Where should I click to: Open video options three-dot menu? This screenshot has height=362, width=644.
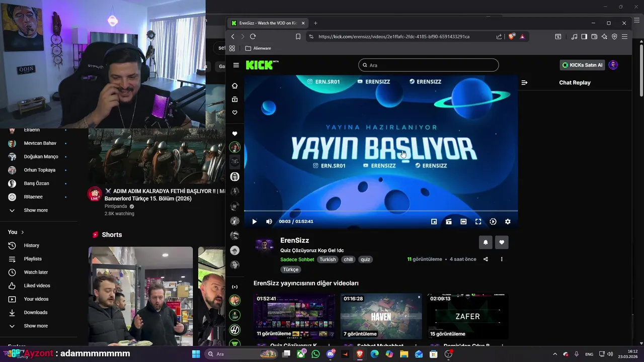[502, 259]
